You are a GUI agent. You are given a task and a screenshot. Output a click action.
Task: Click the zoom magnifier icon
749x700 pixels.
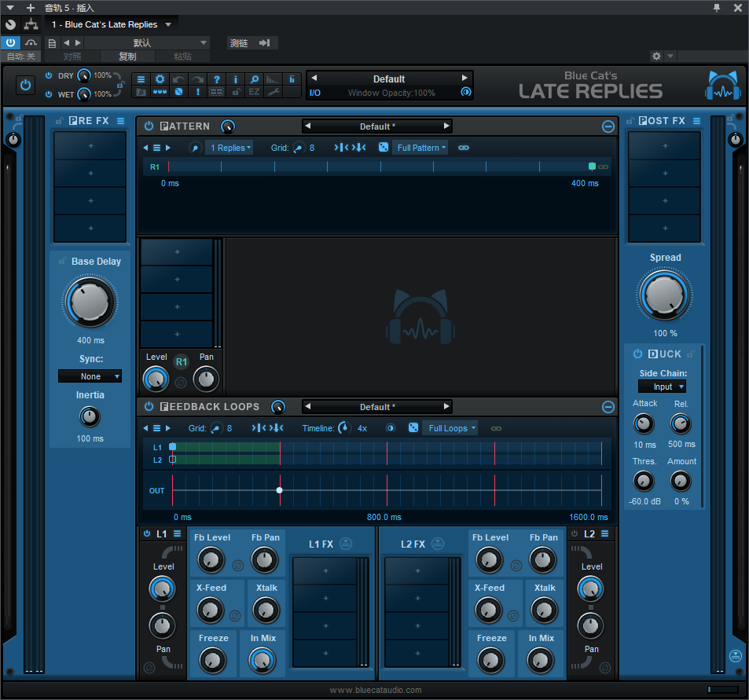[x=254, y=79]
